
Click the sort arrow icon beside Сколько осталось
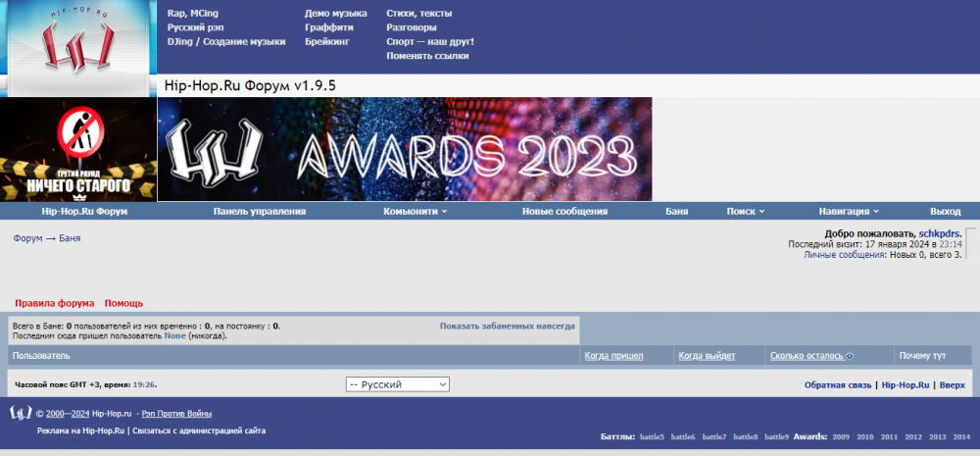coord(850,356)
